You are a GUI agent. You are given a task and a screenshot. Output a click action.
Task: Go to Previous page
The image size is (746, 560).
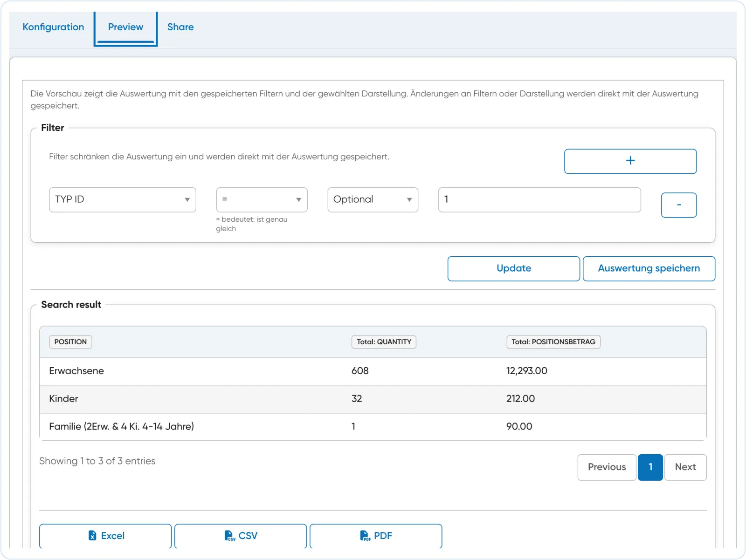point(607,467)
